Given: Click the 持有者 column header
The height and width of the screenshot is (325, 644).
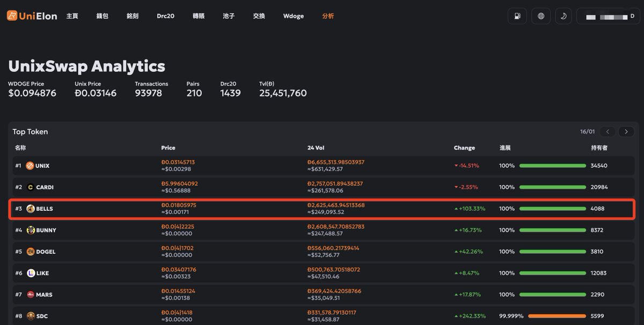Looking at the screenshot, I should (x=599, y=147).
